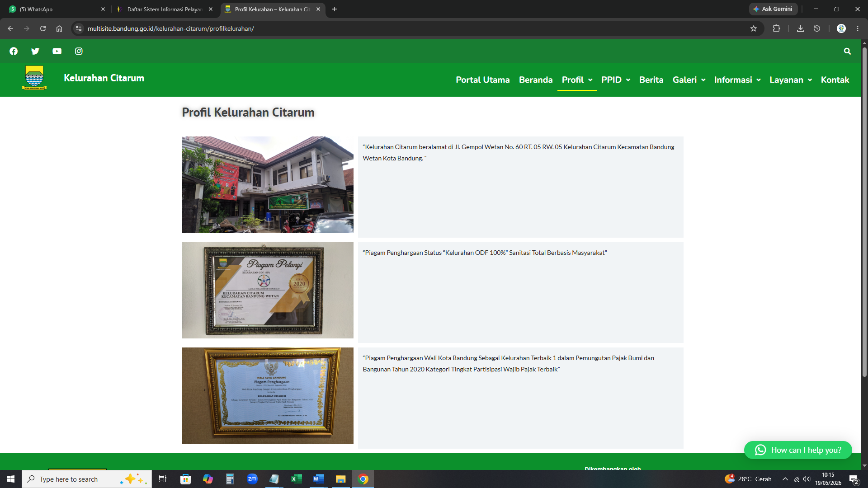
Task: Click the Piagam Pelangi certificate photo
Action: click(268, 290)
